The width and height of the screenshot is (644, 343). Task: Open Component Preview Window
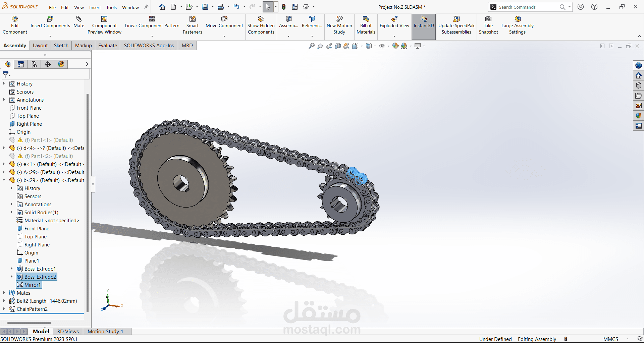pos(104,25)
